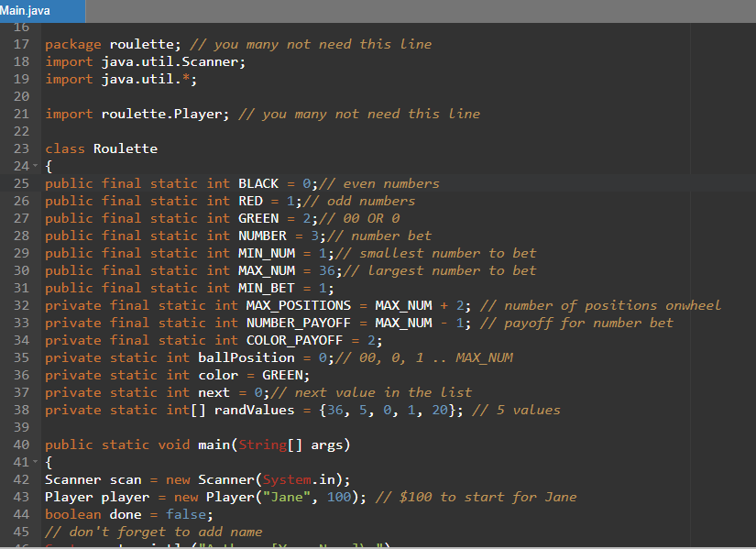756x549 pixels.
Task: Click the GREEN constant name on line 27
Action: point(257,218)
